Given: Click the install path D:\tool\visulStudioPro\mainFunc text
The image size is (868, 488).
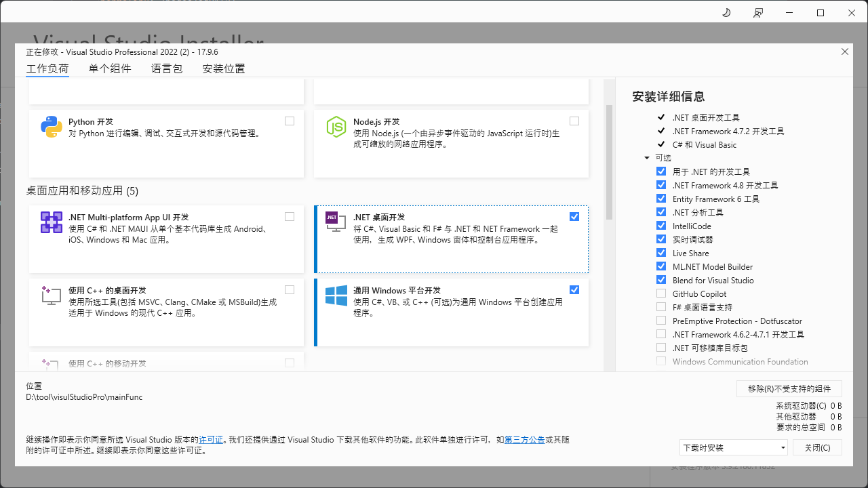Looking at the screenshot, I should click(84, 397).
